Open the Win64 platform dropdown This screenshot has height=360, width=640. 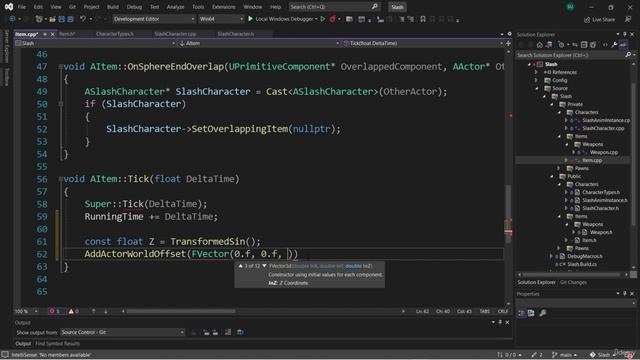click(x=221, y=19)
